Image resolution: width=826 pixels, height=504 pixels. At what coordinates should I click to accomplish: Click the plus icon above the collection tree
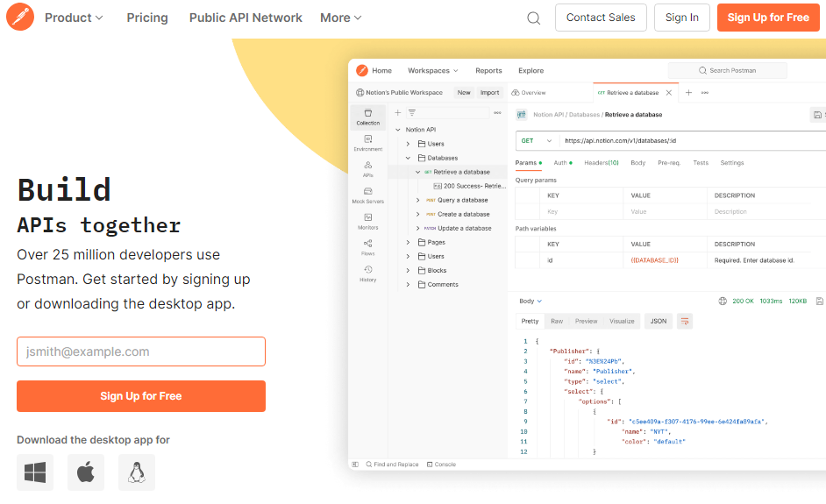click(x=398, y=113)
